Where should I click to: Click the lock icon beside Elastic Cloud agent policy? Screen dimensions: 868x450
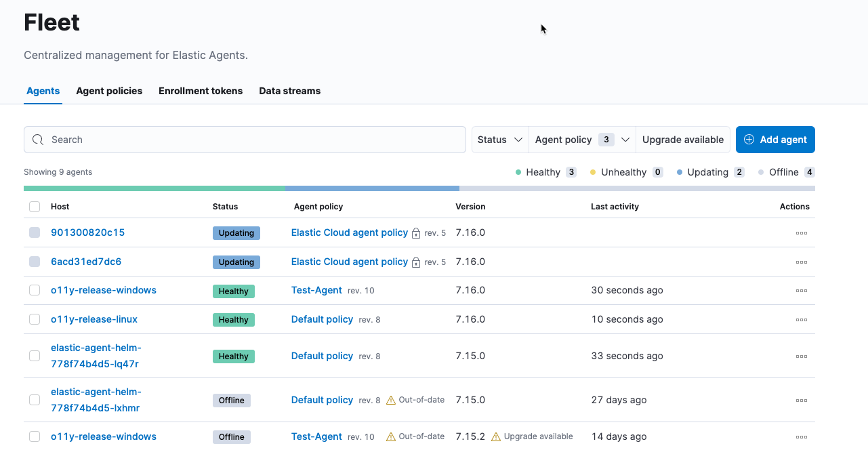click(415, 232)
